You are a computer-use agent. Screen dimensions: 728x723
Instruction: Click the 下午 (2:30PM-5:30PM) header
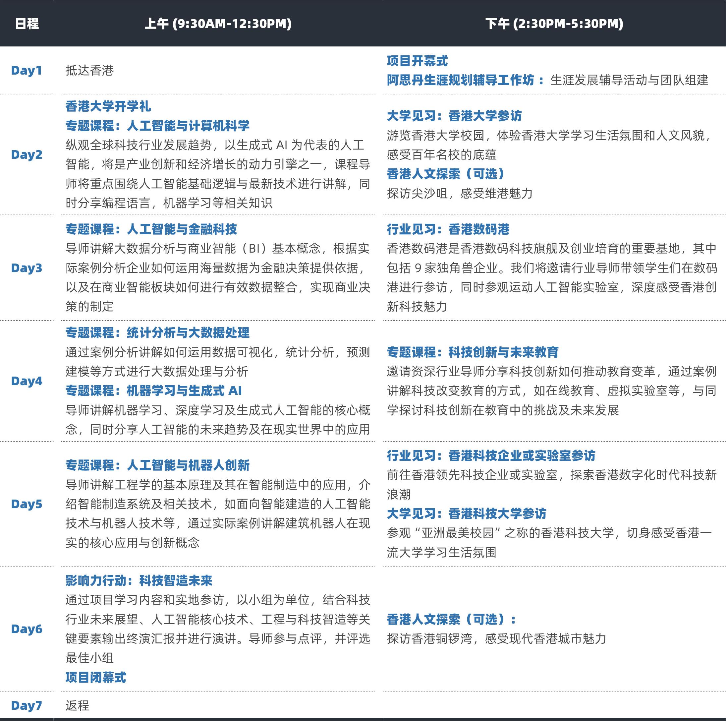click(554, 24)
